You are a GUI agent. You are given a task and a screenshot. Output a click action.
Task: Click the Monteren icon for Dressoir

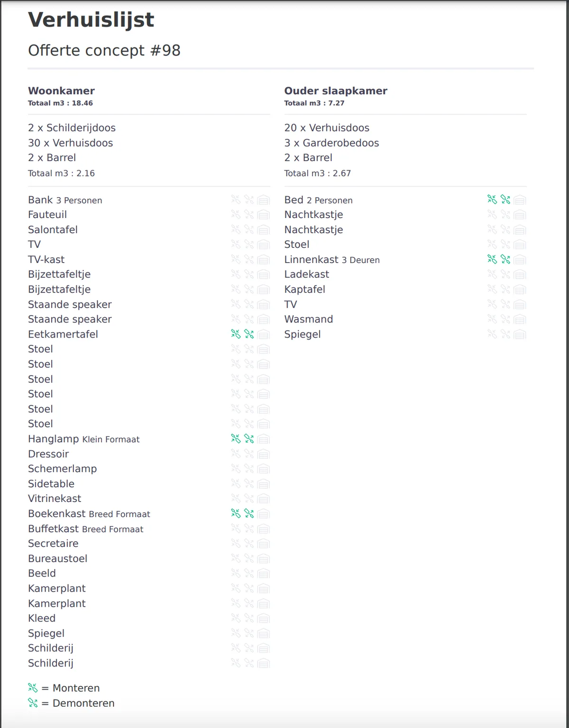tap(236, 454)
